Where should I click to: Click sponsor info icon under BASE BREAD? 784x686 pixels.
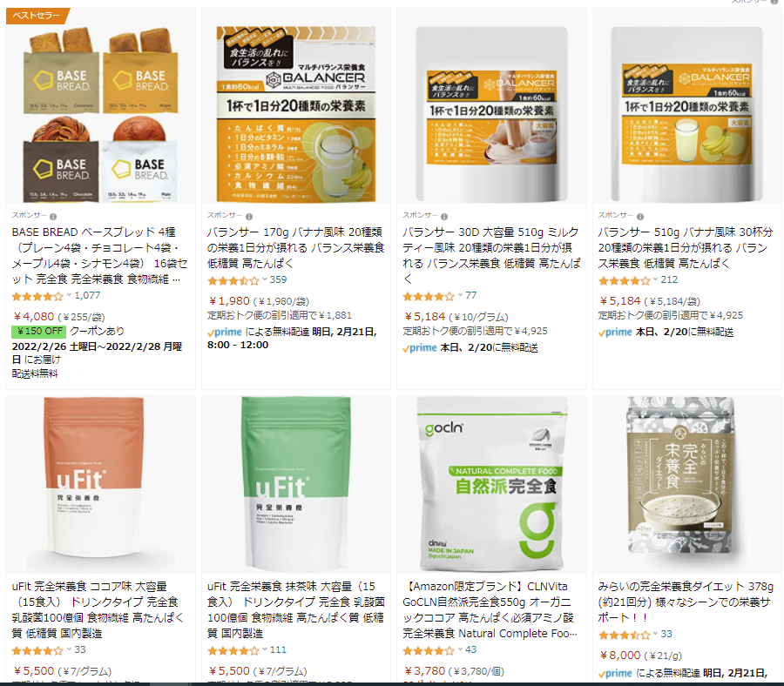pos(53,217)
